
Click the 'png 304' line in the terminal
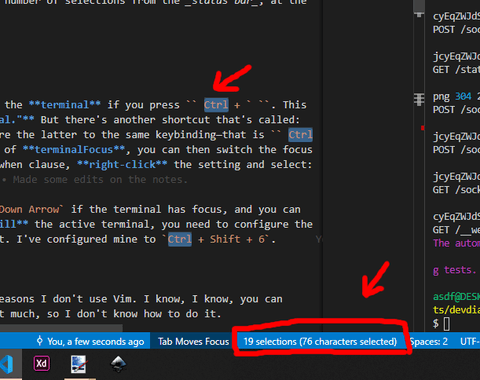click(456, 96)
